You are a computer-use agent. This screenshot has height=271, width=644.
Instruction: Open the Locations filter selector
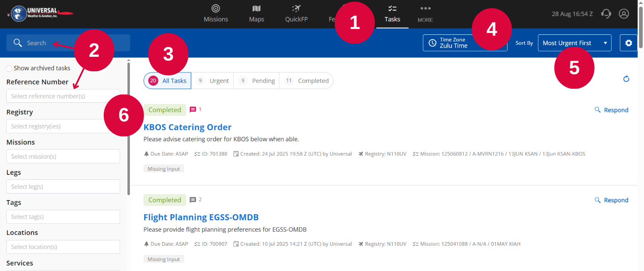click(x=63, y=247)
